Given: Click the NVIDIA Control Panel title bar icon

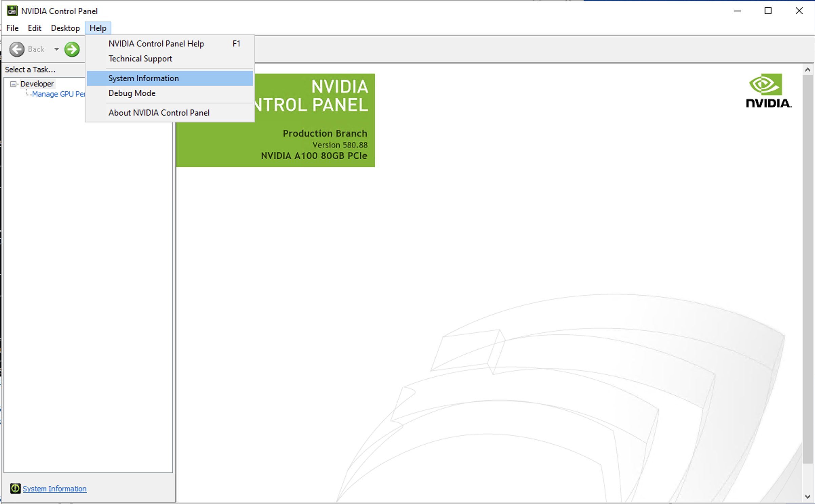Looking at the screenshot, I should [x=12, y=11].
